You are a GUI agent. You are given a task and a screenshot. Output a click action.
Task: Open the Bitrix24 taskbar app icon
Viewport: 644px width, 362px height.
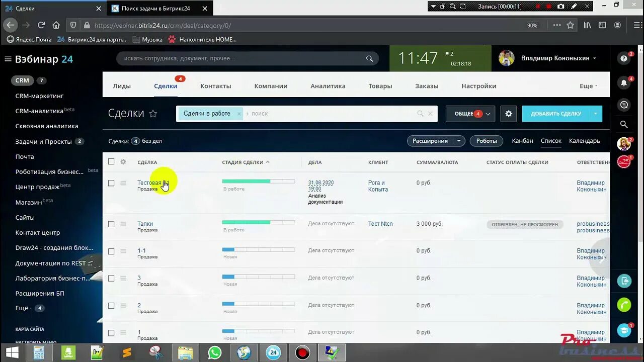tap(274, 352)
